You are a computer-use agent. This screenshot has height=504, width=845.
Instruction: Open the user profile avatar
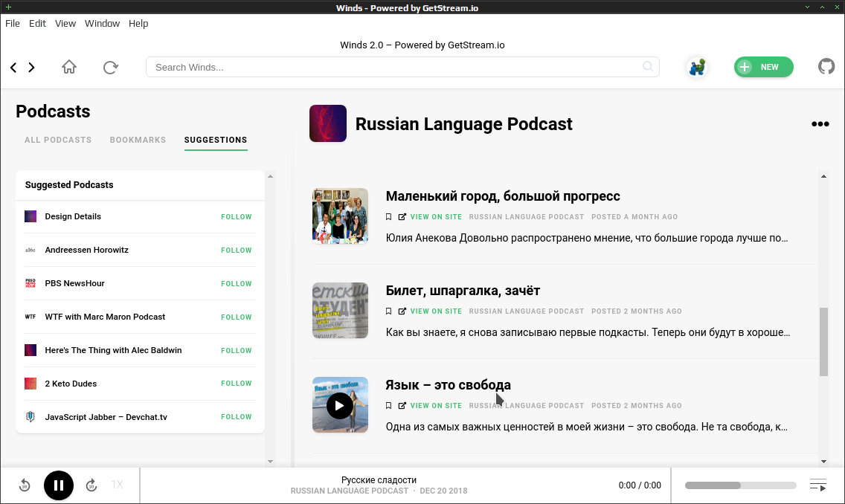click(x=697, y=68)
